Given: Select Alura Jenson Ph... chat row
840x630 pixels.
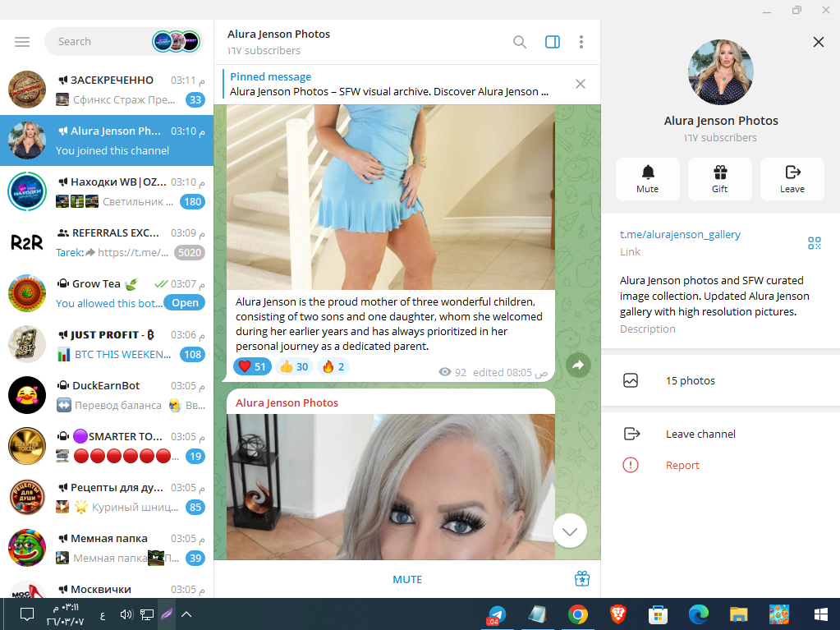Looking at the screenshot, I should point(107,140).
